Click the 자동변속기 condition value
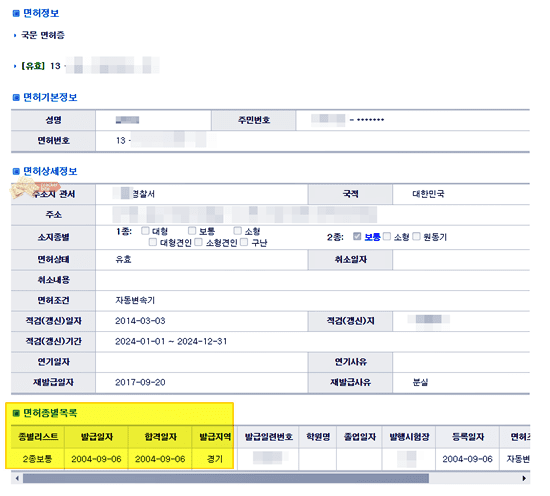 [x=135, y=300]
